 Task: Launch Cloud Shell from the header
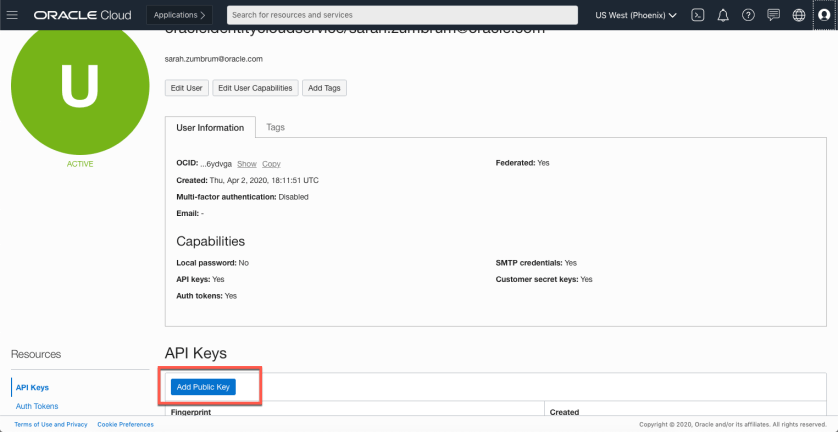tap(698, 15)
